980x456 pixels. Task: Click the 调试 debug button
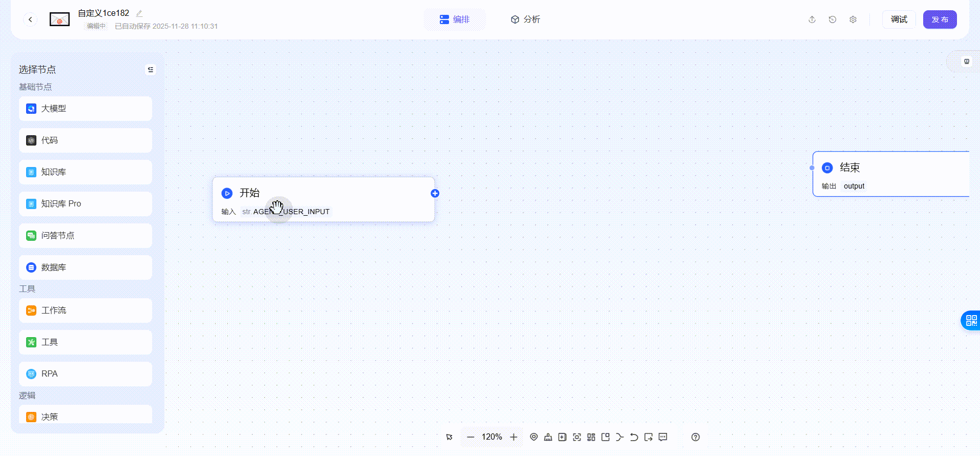899,19
